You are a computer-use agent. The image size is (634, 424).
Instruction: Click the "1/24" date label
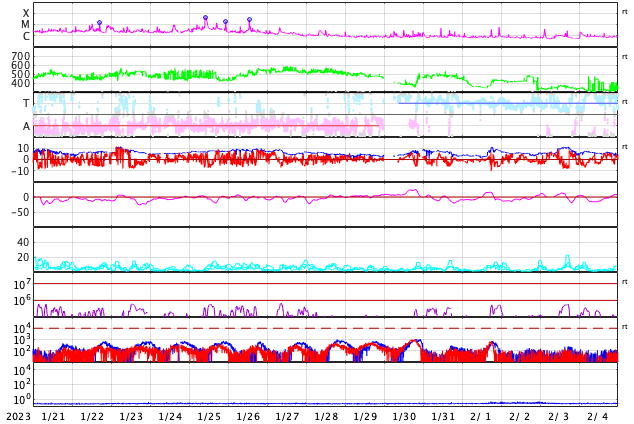pos(170,417)
